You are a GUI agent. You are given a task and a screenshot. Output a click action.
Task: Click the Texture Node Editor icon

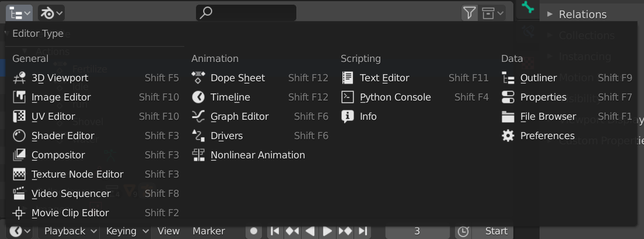pos(19,174)
